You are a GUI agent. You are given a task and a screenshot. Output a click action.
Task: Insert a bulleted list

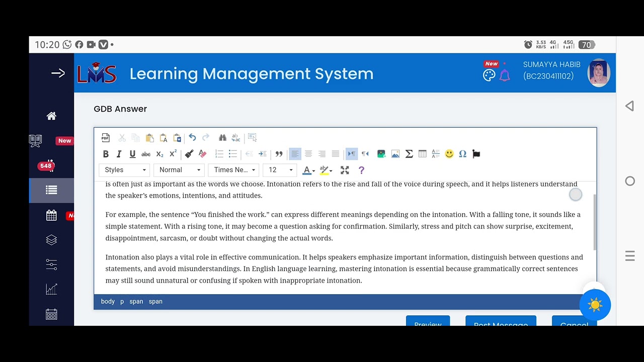click(x=232, y=154)
